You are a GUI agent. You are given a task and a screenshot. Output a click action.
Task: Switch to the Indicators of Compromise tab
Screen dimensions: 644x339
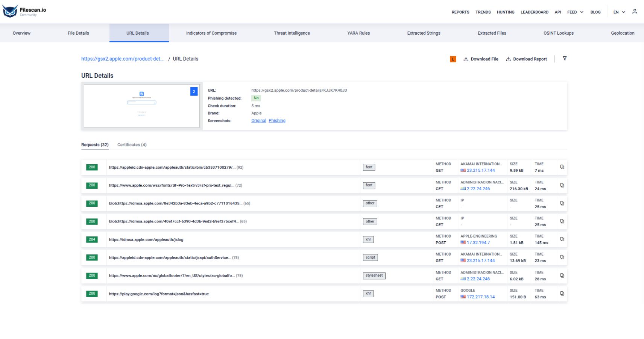tap(211, 33)
